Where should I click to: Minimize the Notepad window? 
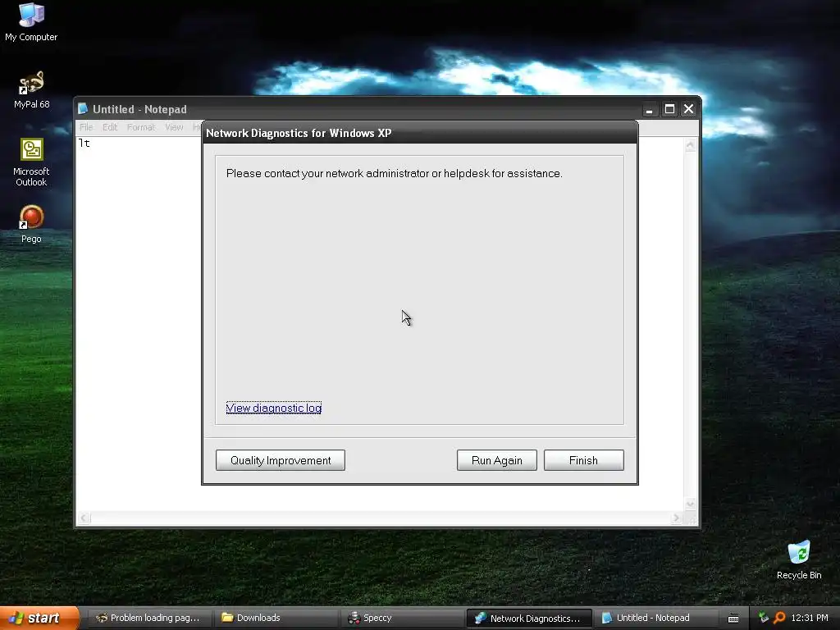(x=650, y=109)
